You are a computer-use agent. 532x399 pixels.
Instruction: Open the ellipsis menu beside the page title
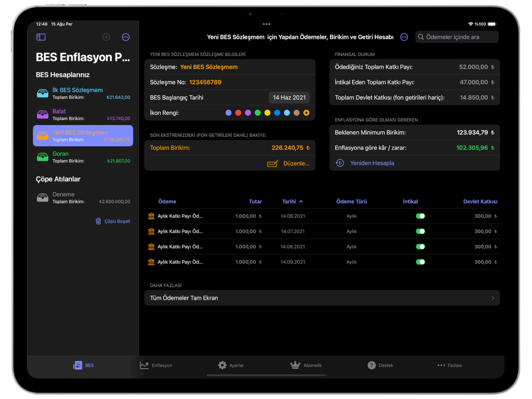pyautogui.click(x=404, y=37)
